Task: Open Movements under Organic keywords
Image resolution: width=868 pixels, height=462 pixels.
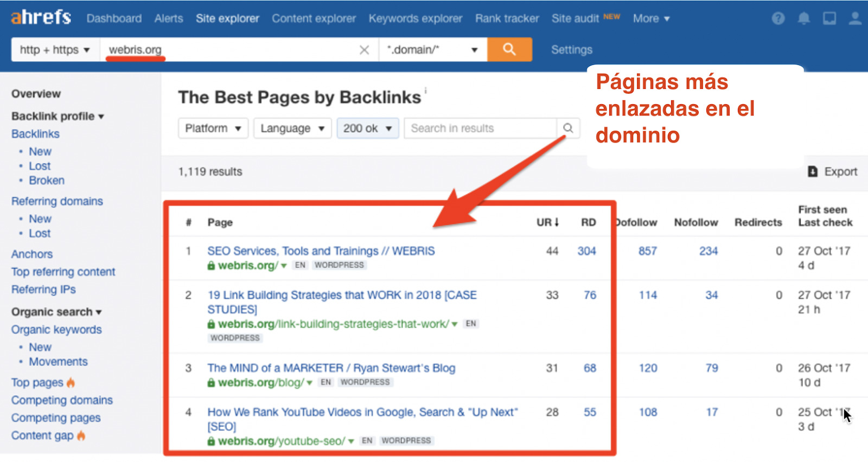Action: pos(58,362)
